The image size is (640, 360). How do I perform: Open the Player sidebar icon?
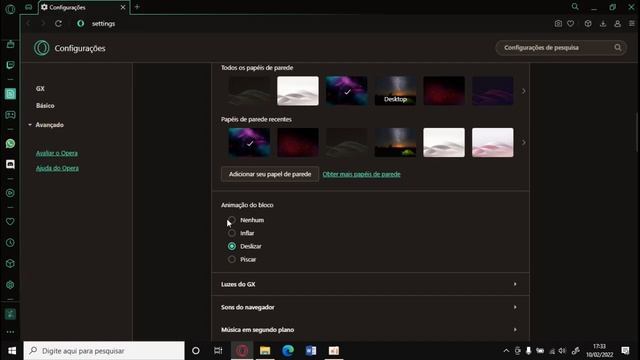[x=10, y=193]
